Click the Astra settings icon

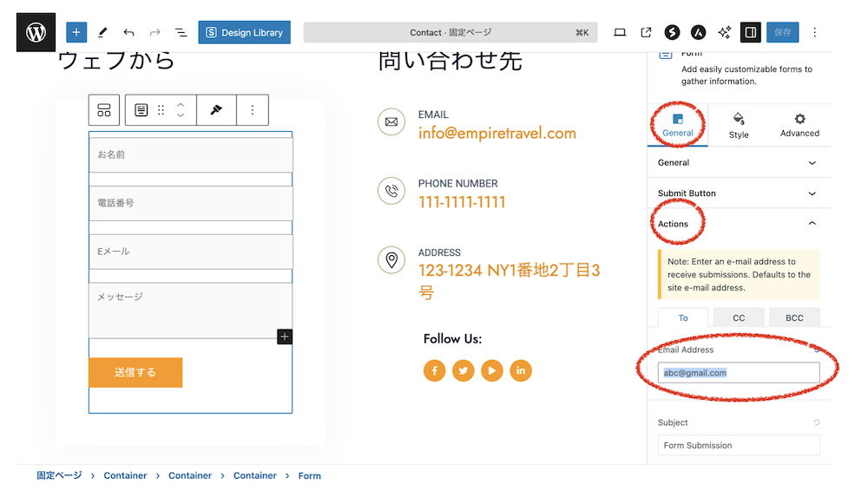coord(698,32)
